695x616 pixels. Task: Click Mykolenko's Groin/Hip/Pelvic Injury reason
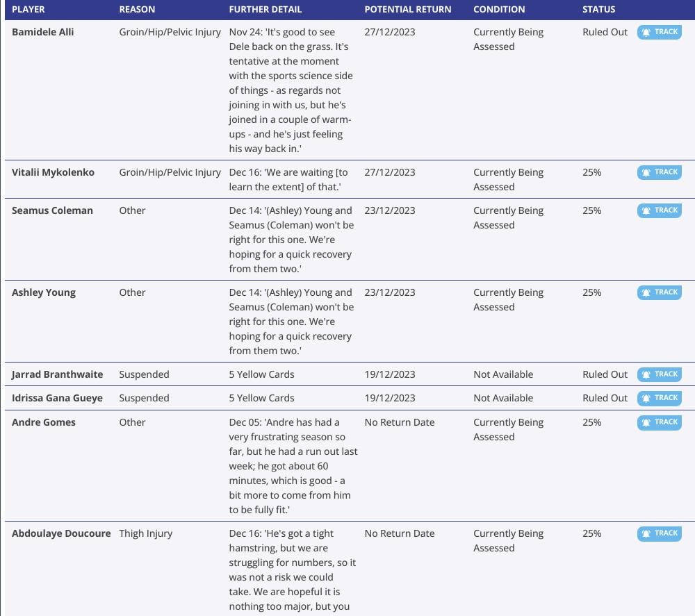(x=170, y=172)
